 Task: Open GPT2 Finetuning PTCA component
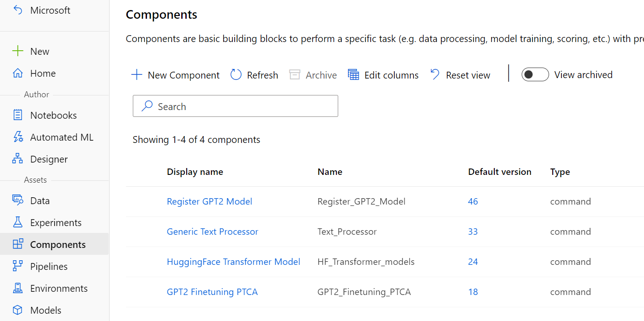(212, 292)
